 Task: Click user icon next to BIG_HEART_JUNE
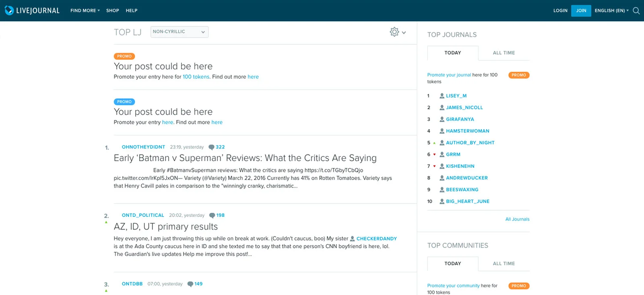[442, 201]
